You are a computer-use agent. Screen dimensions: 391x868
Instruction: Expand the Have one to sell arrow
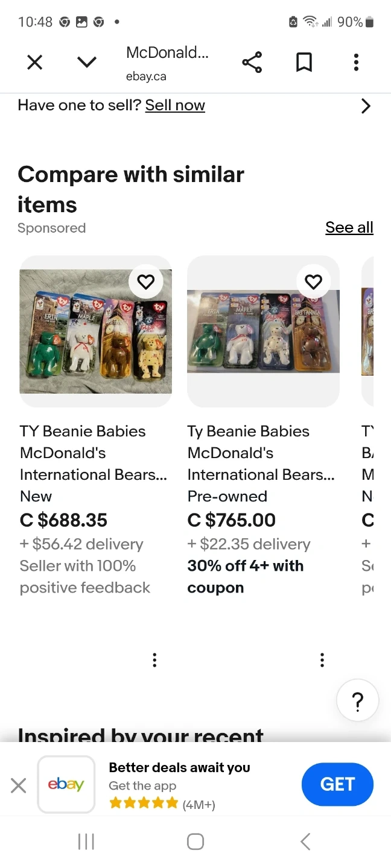point(366,106)
